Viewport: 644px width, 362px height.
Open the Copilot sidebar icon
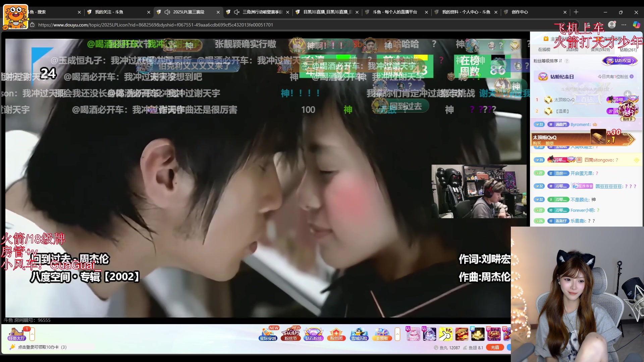636,24
